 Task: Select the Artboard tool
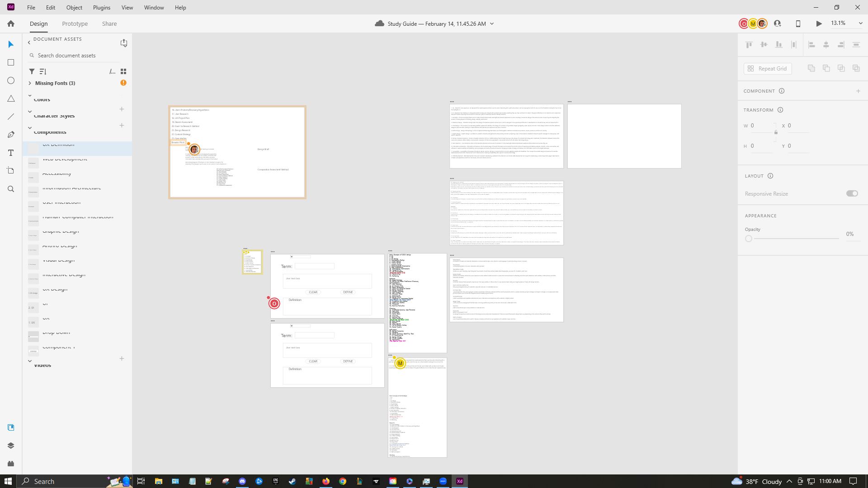(11, 171)
